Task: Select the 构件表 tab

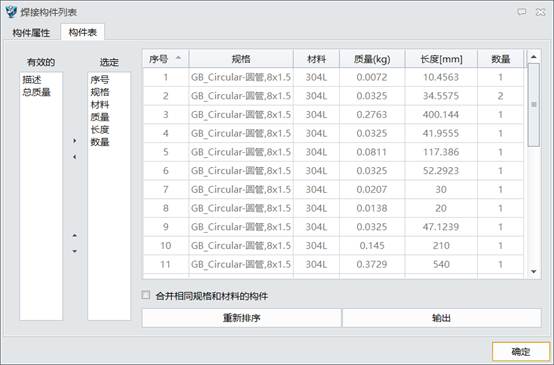Action: point(83,33)
